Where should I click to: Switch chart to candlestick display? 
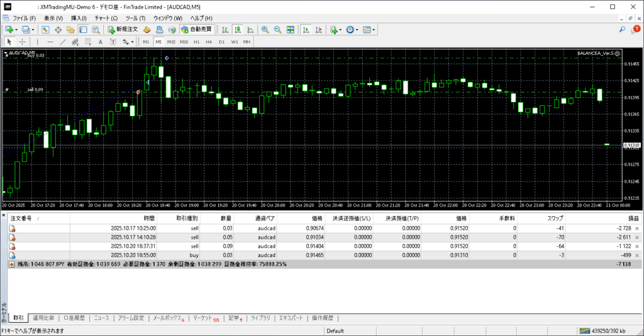pos(238,30)
